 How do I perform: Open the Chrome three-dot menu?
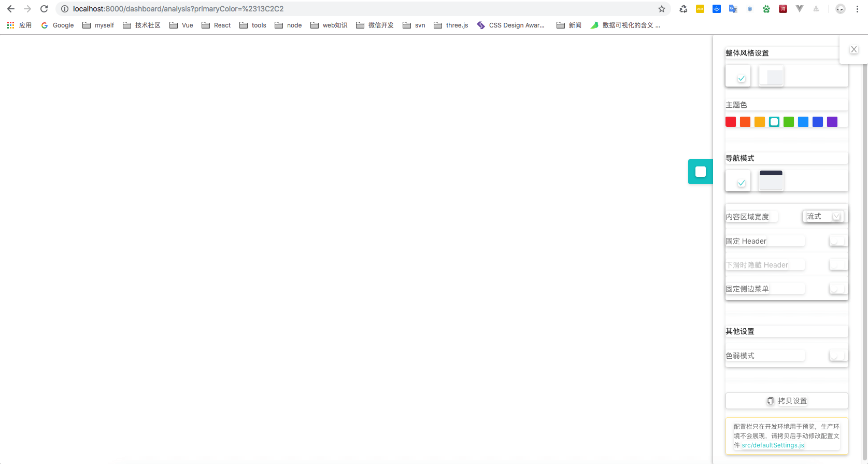tap(857, 9)
